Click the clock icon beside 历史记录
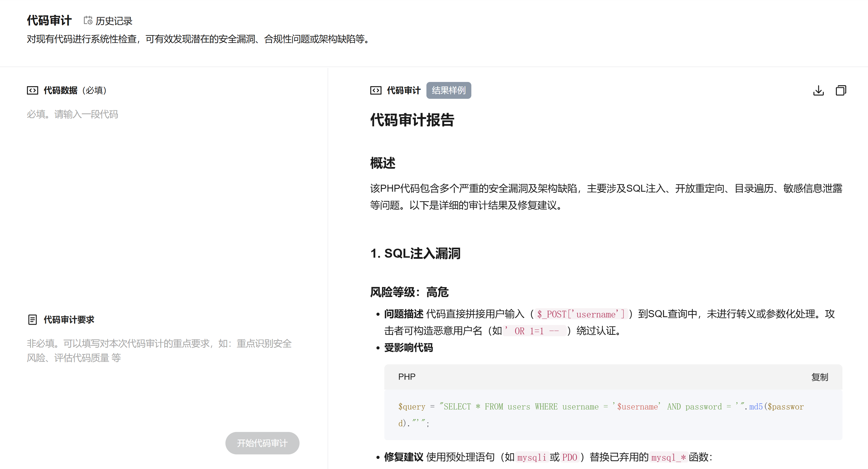 click(88, 20)
